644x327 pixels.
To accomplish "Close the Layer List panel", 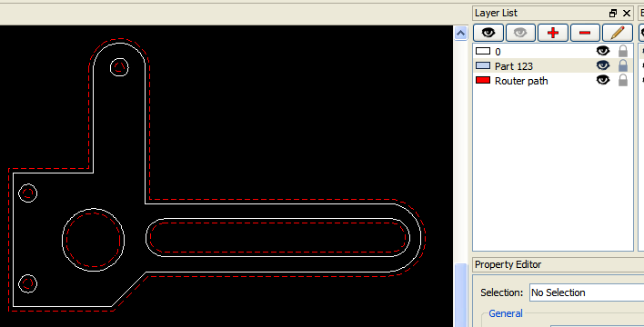I will pyautogui.click(x=627, y=14).
